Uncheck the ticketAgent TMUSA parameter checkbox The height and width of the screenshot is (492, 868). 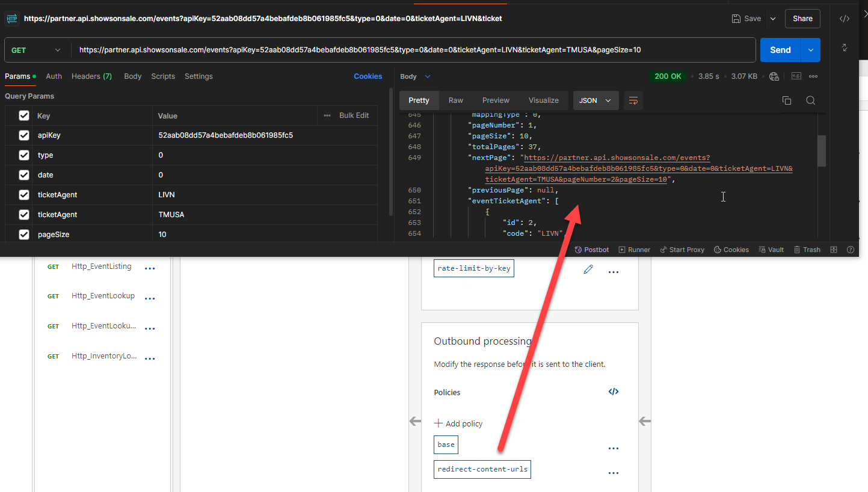(x=24, y=215)
